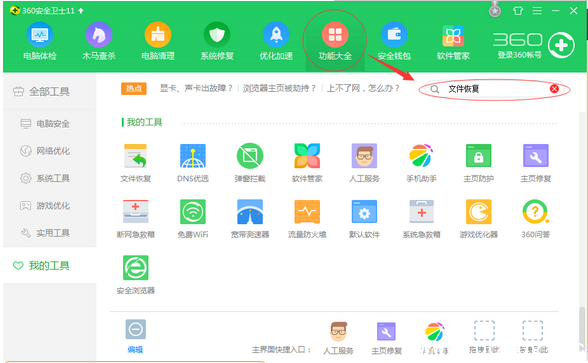This screenshot has width=588, height=363.
Task: Click first empty dashed shortcut slot
Action: (484, 330)
